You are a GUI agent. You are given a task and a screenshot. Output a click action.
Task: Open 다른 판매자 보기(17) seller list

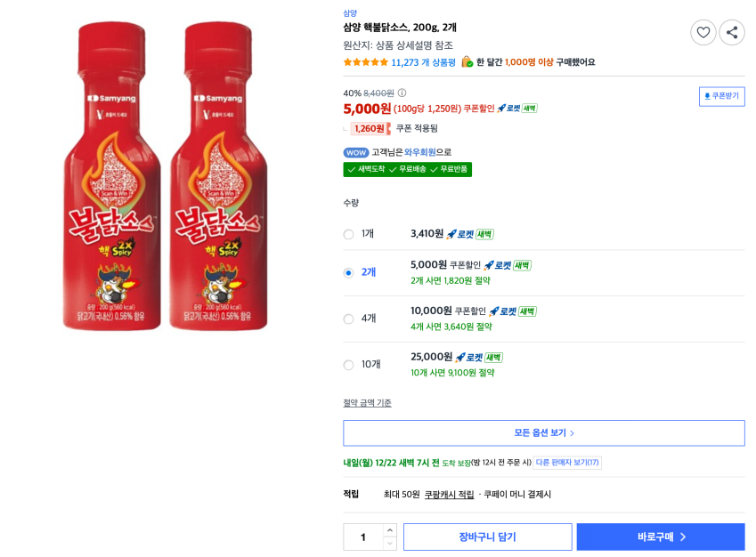tap(567, 463)
